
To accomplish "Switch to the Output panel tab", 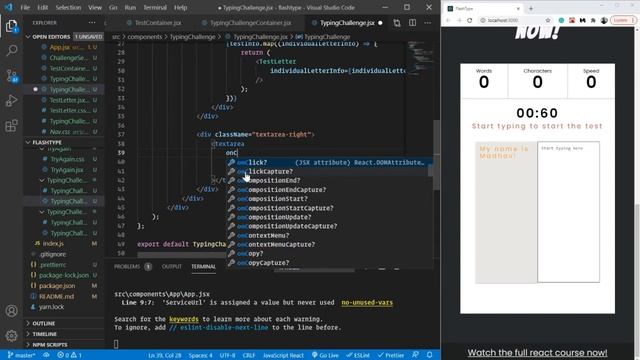I will 172,267.
